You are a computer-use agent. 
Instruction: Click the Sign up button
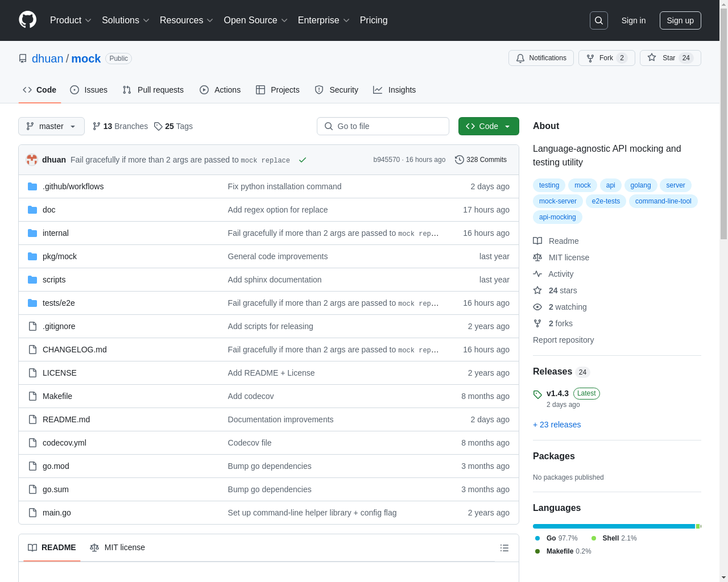pos(680,20)
